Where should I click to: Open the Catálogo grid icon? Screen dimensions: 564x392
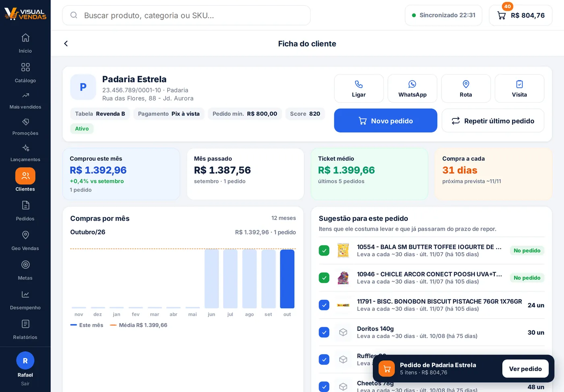pos(25,67)
